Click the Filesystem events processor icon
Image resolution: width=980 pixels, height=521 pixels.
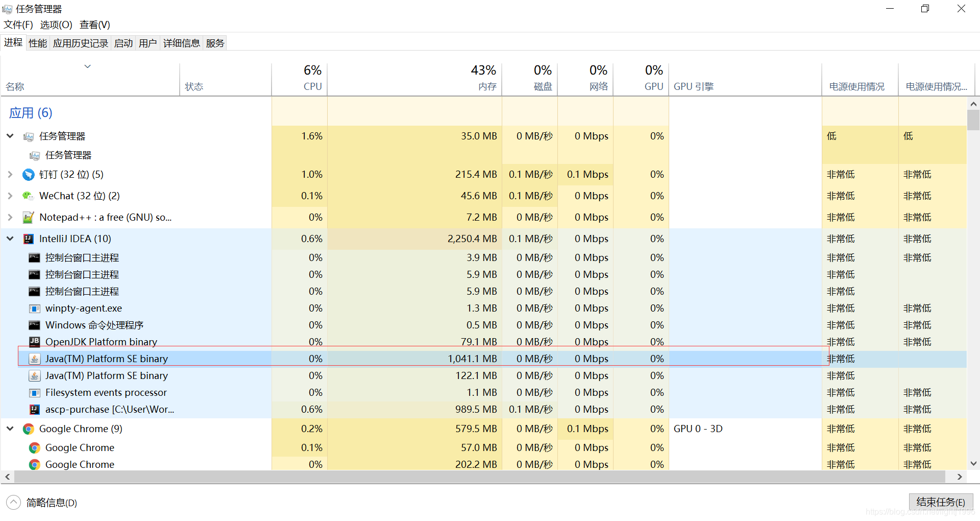pyautogui.click(x=34, y=393)
